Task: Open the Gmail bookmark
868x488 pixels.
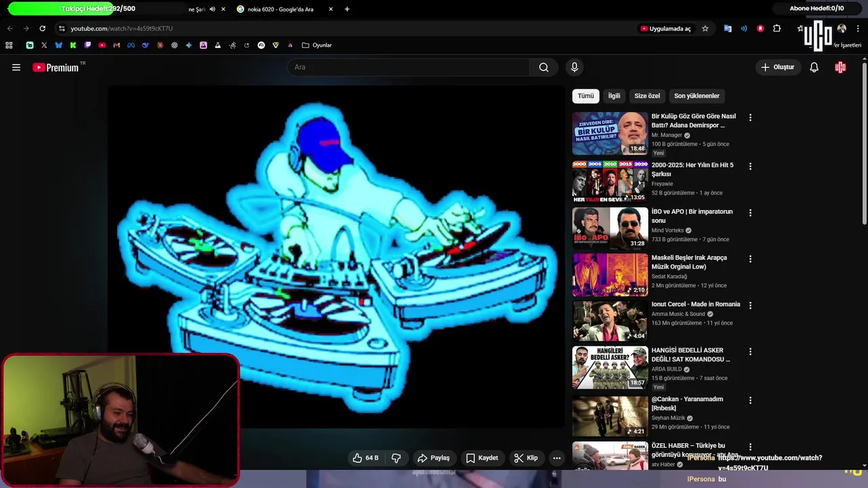Action: click(x=117, y=45)
